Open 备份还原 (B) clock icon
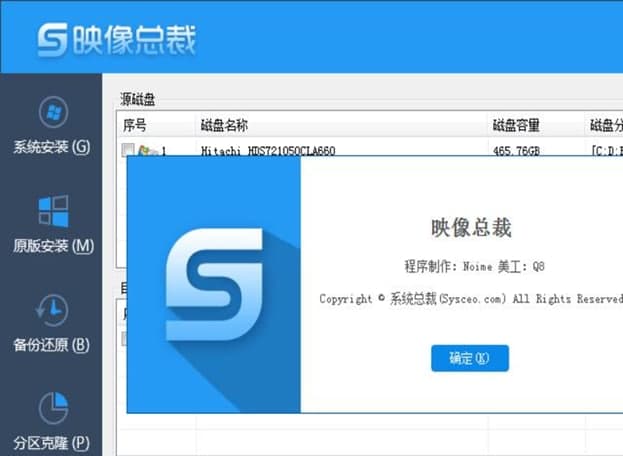This screenshot has height=456, width=623. (x=52, y=310)
